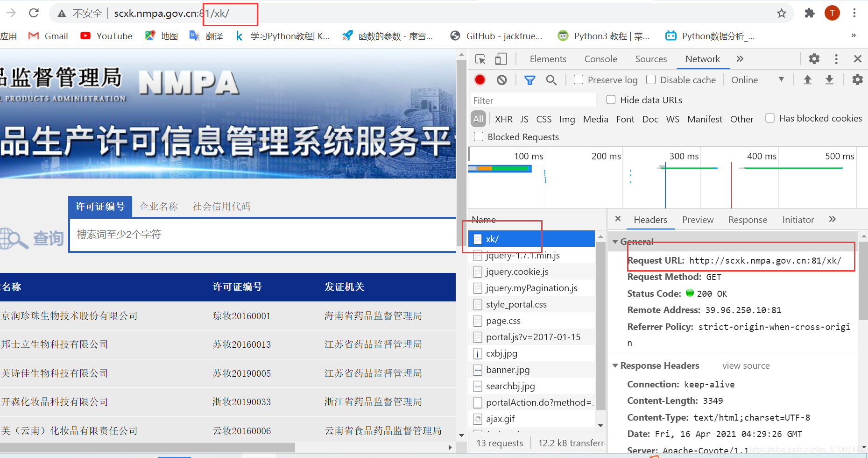Check Blocked Requests
868x458 pixels.
coord(479,136)
